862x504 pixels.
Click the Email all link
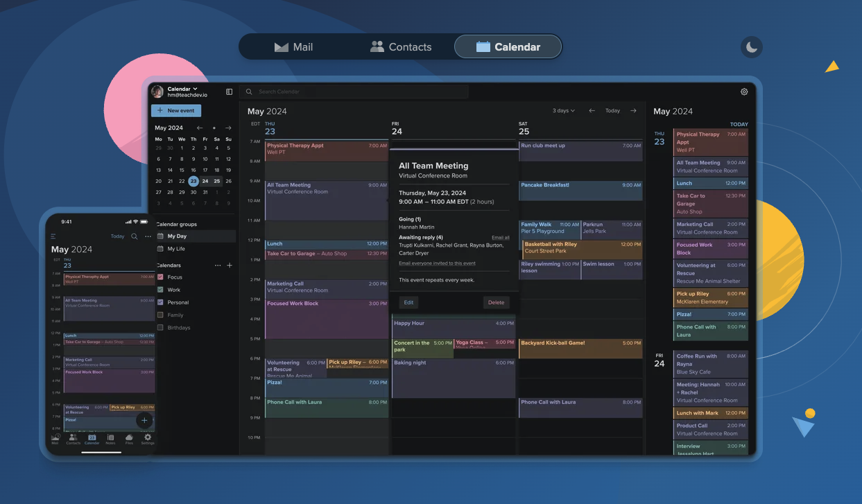(501, 238)
